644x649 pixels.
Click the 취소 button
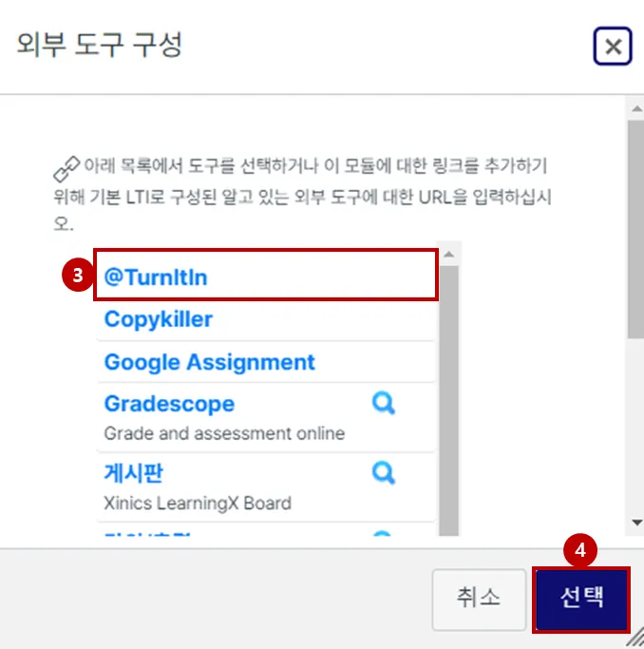[x=479, y=599]
